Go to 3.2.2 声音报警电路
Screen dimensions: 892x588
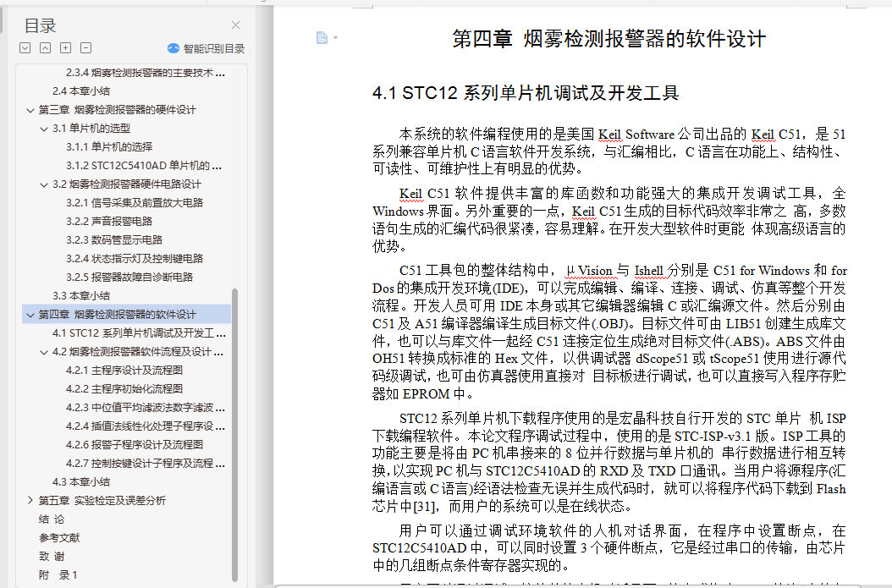[x=109, y=221]
